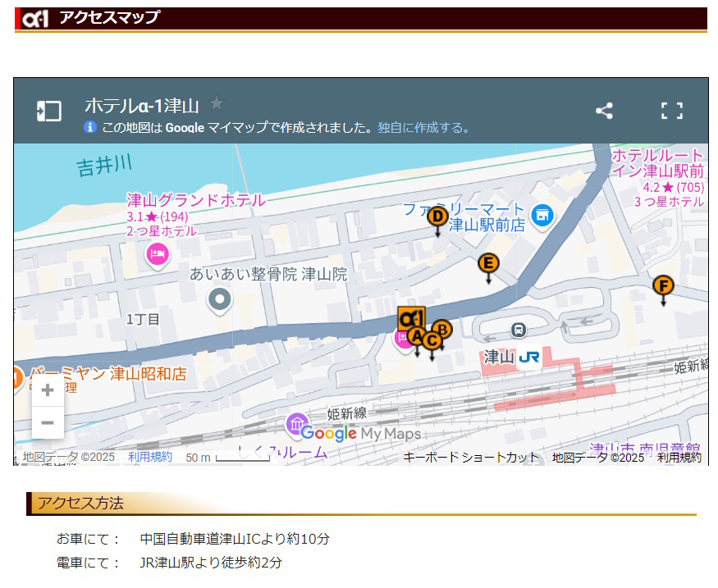Follow the 独自に作成する link
Image resolution: width=718 pixels, height=588 pixels.
click(423, 127)
